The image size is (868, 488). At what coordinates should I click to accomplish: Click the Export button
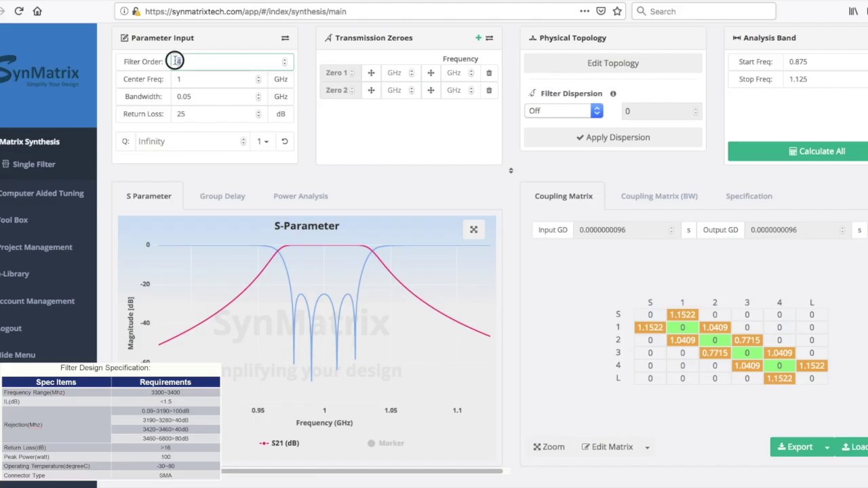(795, 447)
